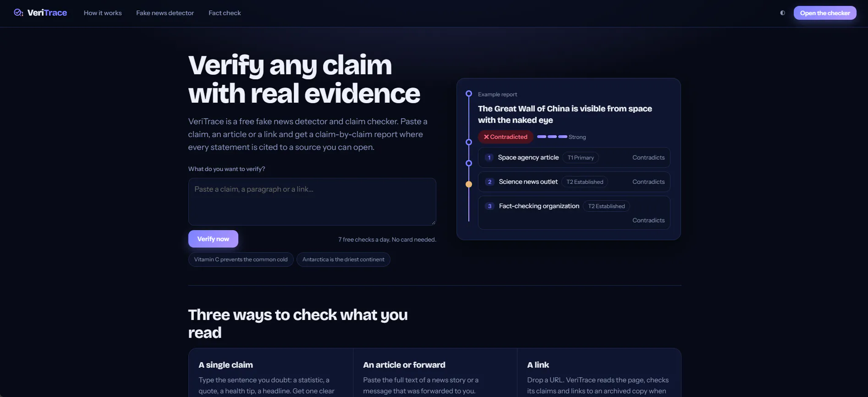Screen dimensions: 868x397
Task: Click the VeriTrace logo icon
Action: [x=18, y=13]
